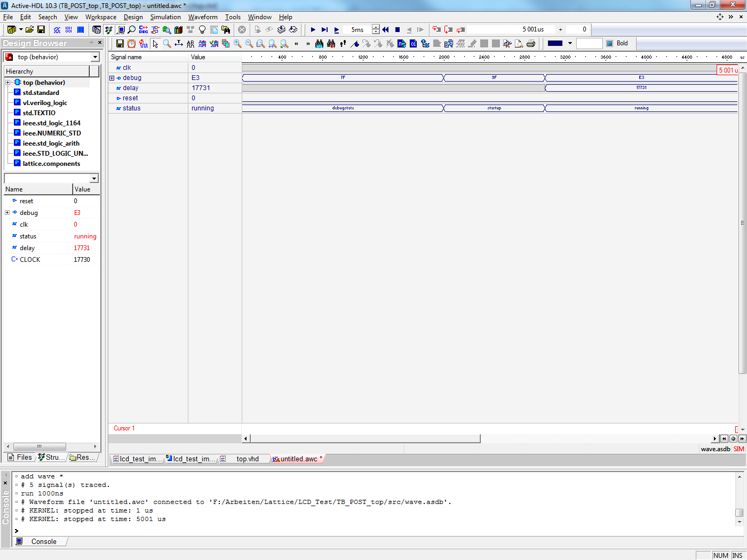
Task: Open file with the folder icon
Action: (x=29, y=30)
